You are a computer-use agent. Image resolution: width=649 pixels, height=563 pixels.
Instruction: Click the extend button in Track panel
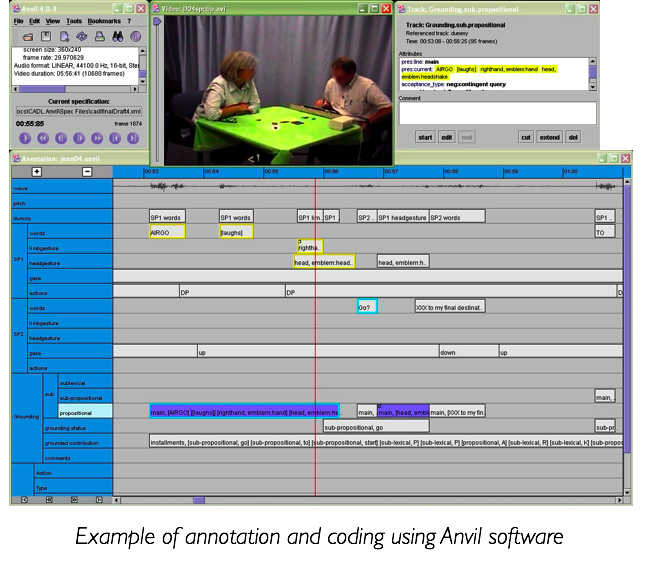549,137
